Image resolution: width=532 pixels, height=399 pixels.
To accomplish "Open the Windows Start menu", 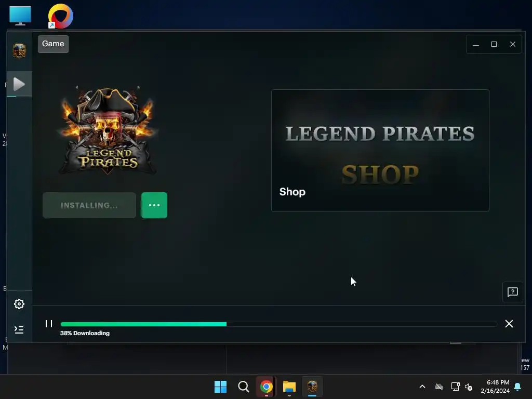I will [220, 387].
